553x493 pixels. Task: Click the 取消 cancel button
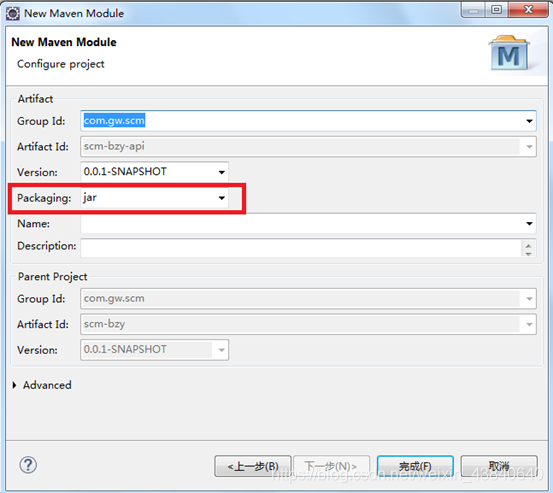pyautogui.click(x=499, y=466)
